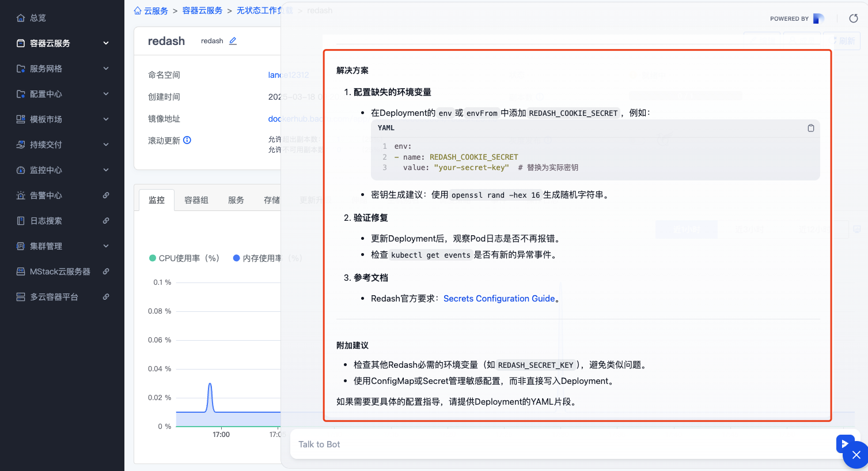Click the 解决方案 heading text
868x471 pixels.
pos(352,70)
